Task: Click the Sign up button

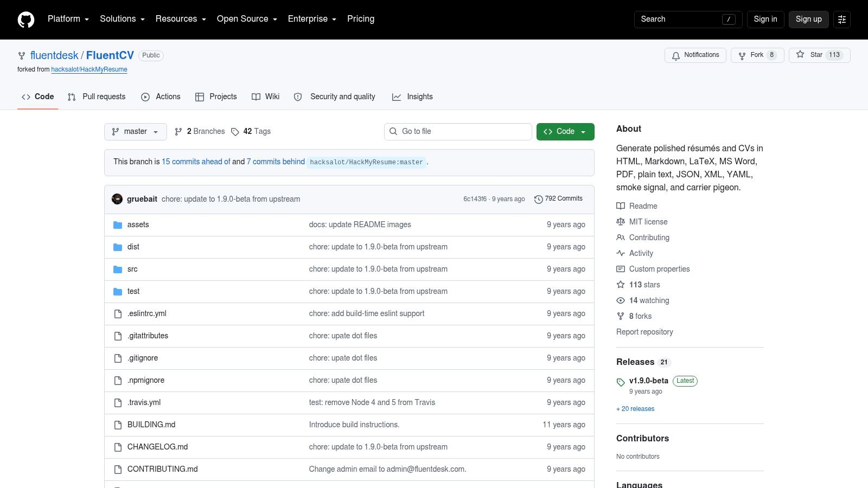Action: (x=809, y=20)
